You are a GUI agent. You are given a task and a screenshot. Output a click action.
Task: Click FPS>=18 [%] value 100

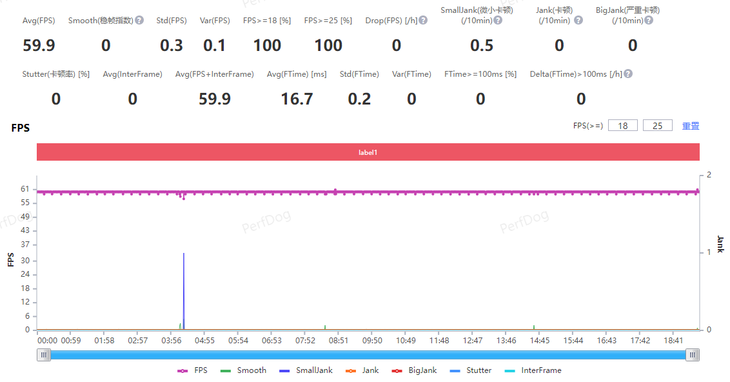(x=267, y=46)
